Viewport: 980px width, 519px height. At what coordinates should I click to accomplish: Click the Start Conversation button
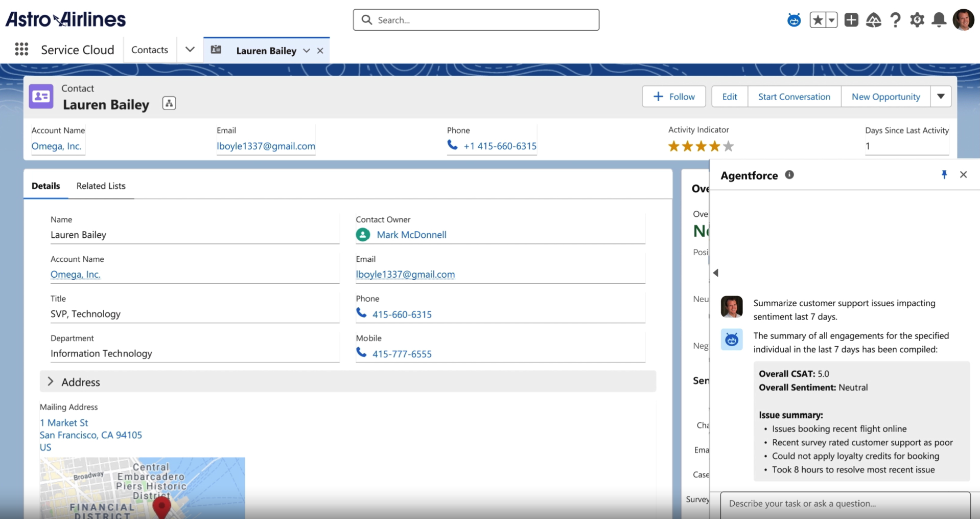[794, 96]
